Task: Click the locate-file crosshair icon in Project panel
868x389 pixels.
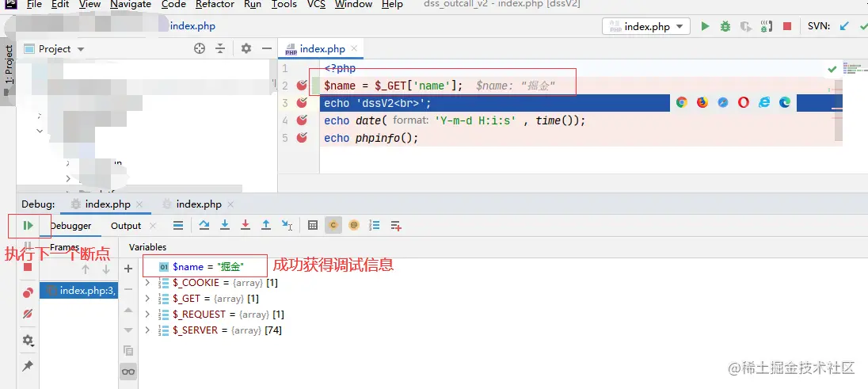Action: tap(200, 49)
